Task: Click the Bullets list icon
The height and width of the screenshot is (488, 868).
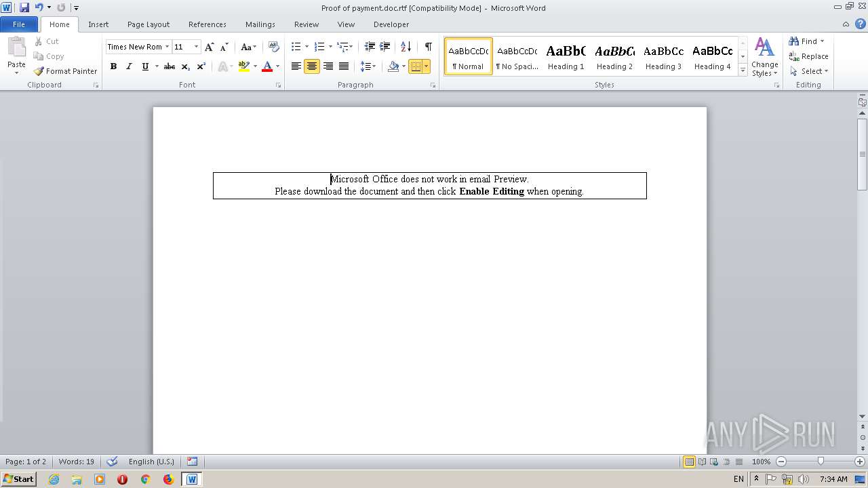Action: point(296,47)
